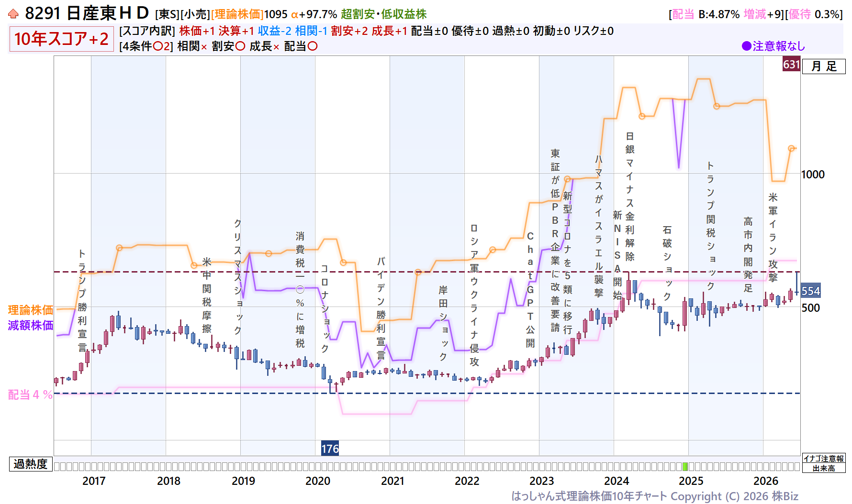Click the 優待 0.3% header value
Viewport: 852px width, 504px height.
(x=814, y=14)
